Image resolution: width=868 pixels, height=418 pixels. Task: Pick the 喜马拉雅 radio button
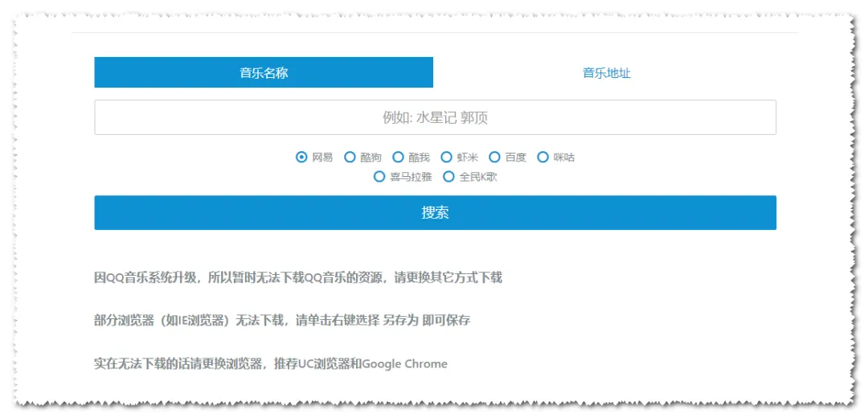(379, 177)
